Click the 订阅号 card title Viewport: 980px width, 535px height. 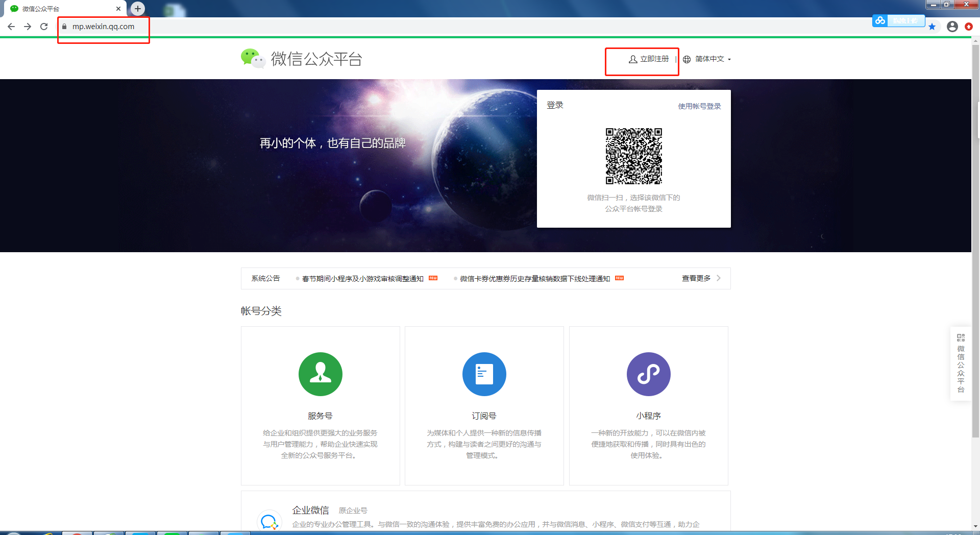point(484,416)
